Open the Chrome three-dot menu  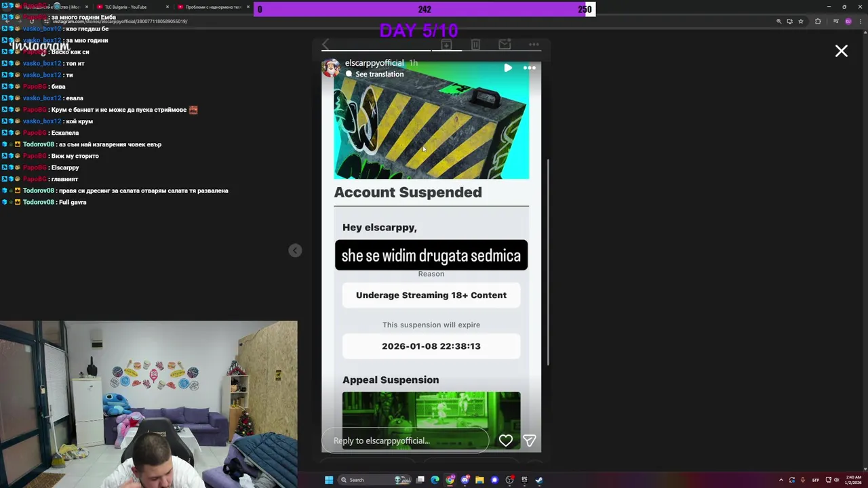click(x=861, y=21)
